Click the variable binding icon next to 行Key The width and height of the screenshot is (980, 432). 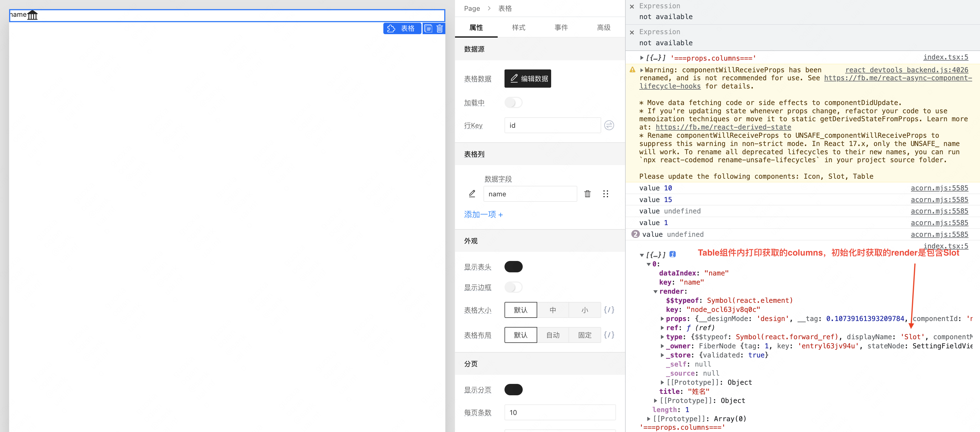coord(609,125)
